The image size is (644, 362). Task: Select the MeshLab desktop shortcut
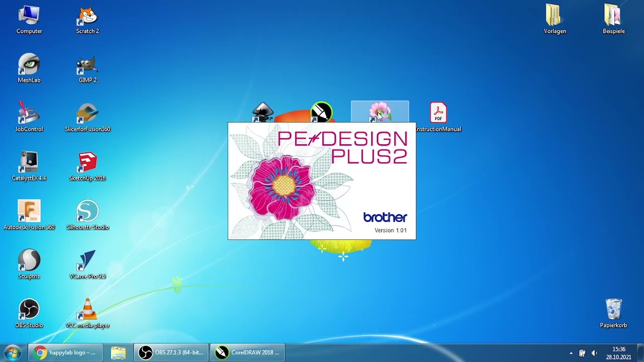[x=29, y=69]
